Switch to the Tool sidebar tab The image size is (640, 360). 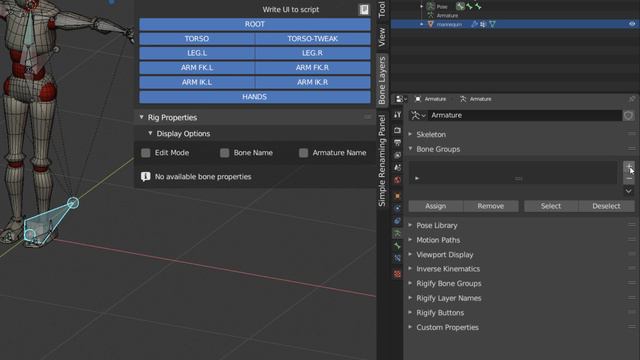click(382, 9)
